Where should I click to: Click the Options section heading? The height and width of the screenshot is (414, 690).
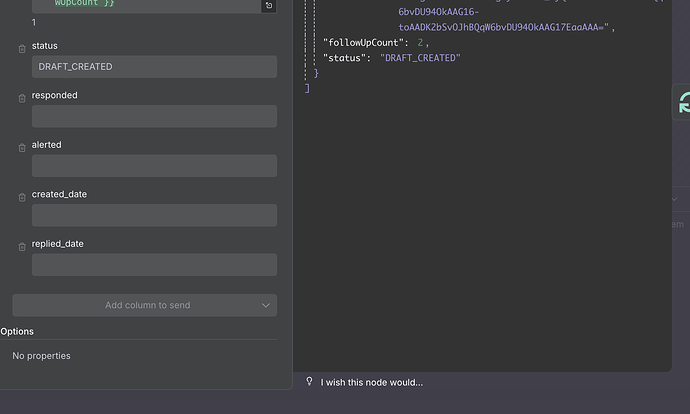click(x=17, y=331)
